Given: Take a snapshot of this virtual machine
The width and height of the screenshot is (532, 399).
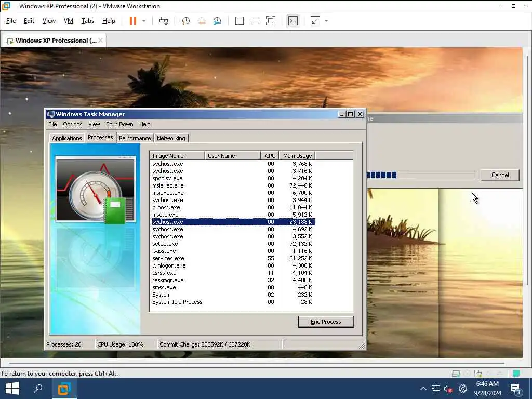Looking at the screenshot, I should [x=185, y=21].
